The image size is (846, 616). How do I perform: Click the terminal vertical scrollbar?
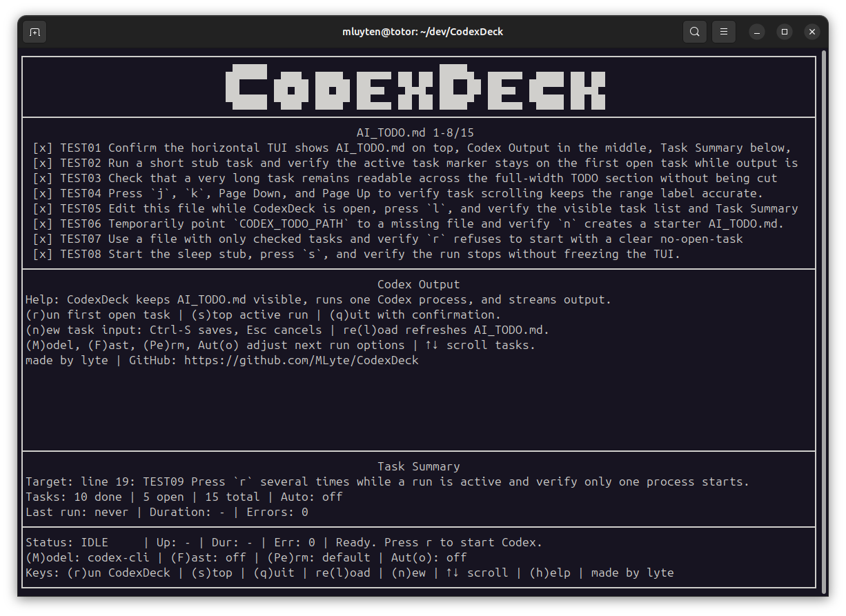[824, 321]
